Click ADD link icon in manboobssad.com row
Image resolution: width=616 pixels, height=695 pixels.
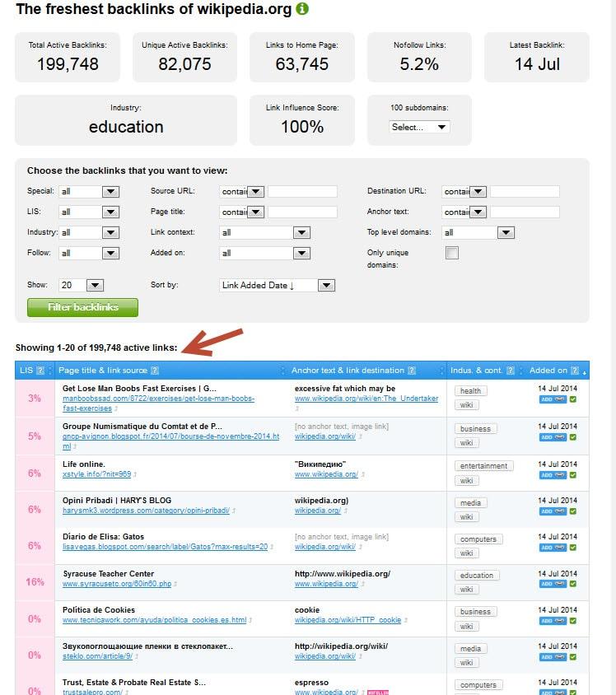pos(553,399)
